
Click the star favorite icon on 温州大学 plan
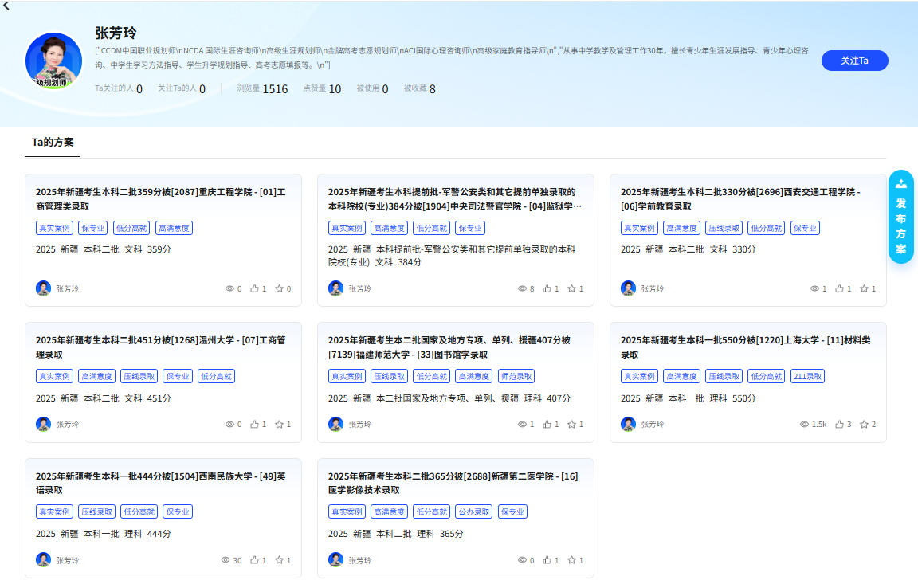click(x=277, y=424)
